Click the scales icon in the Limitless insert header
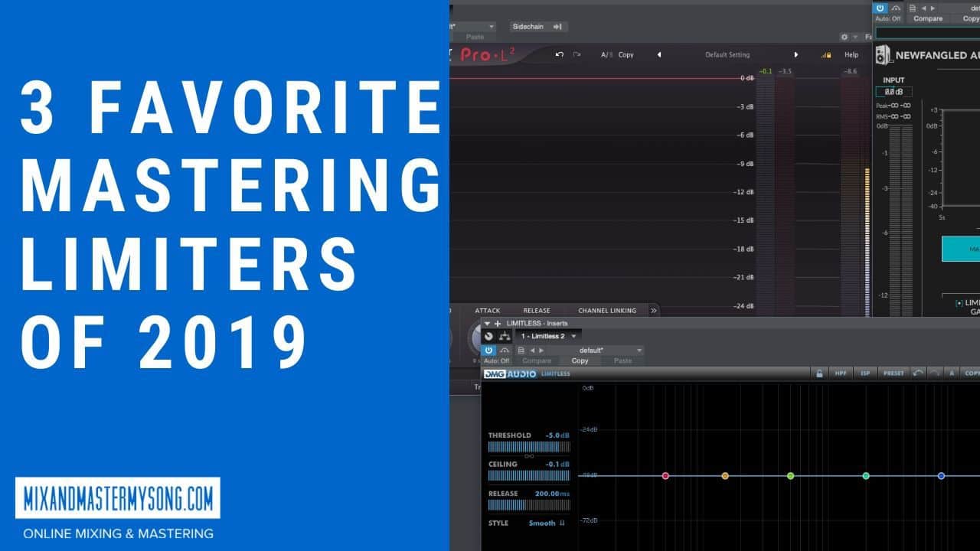 point(504,335)
